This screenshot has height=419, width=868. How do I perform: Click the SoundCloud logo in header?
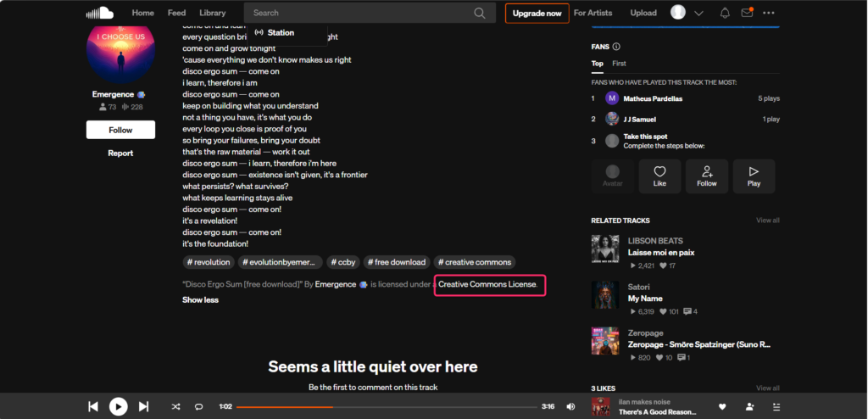click(100, 13)
